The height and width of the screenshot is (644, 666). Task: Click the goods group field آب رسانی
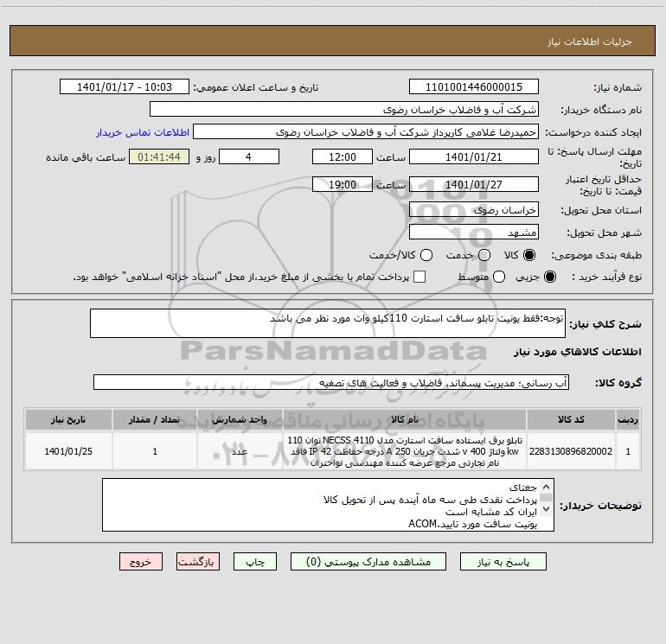(331, 382)
